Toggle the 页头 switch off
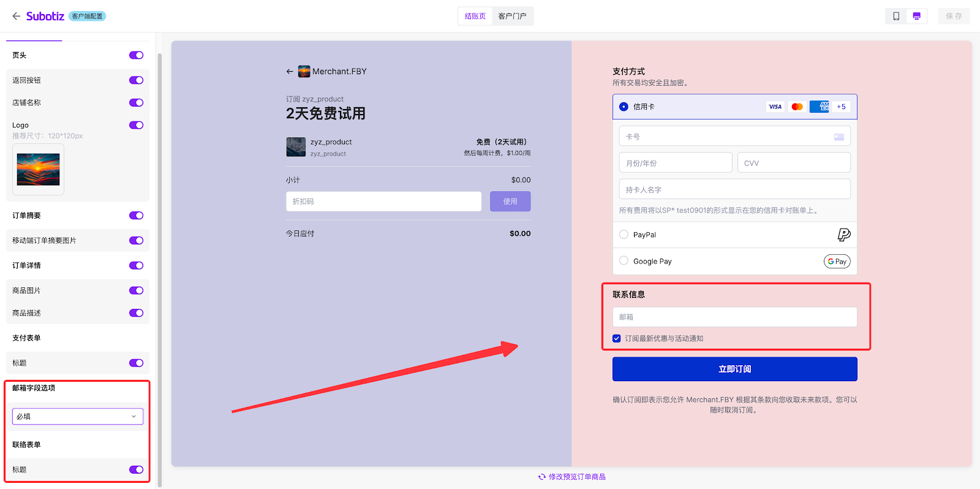This screenshot has width=980, height=489. tap(136, 55)
